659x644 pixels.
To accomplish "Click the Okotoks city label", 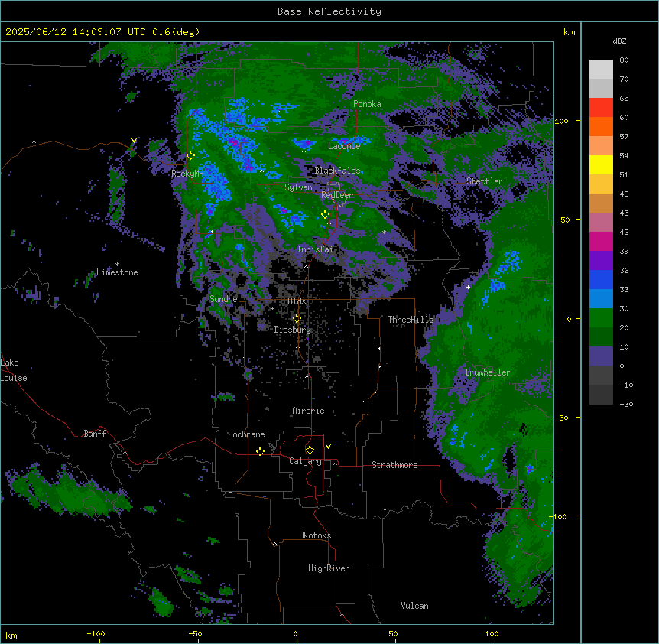I will pyautogui.click(x=315, y=535).
